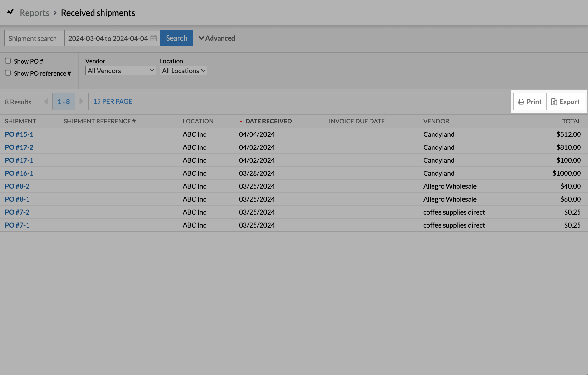
Task: Collapse the Advanced search options
Action: pos(217,38)
